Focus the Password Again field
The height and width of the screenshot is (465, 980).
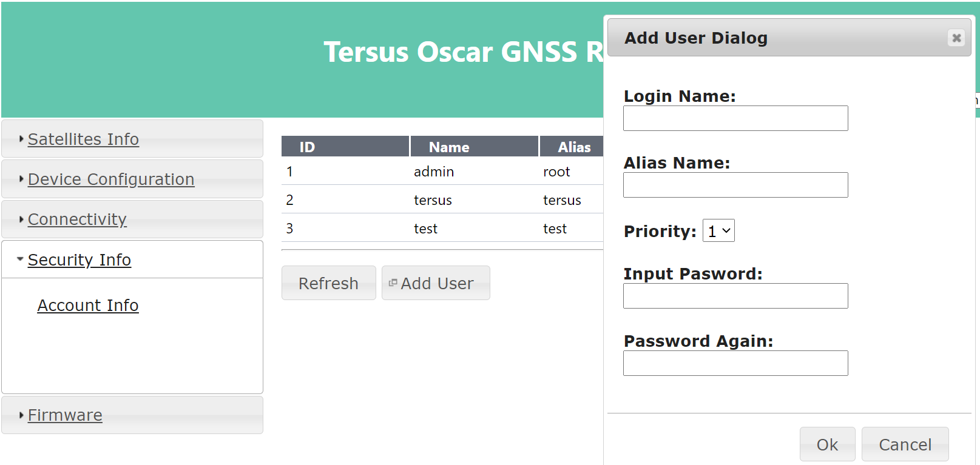tap(735, 363)
